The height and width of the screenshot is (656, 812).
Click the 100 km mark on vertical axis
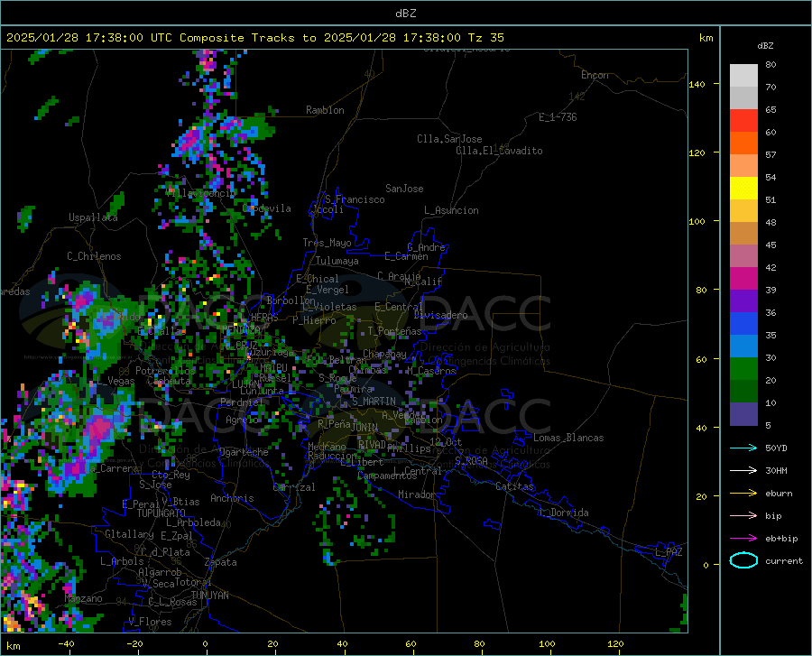(697, 221)
